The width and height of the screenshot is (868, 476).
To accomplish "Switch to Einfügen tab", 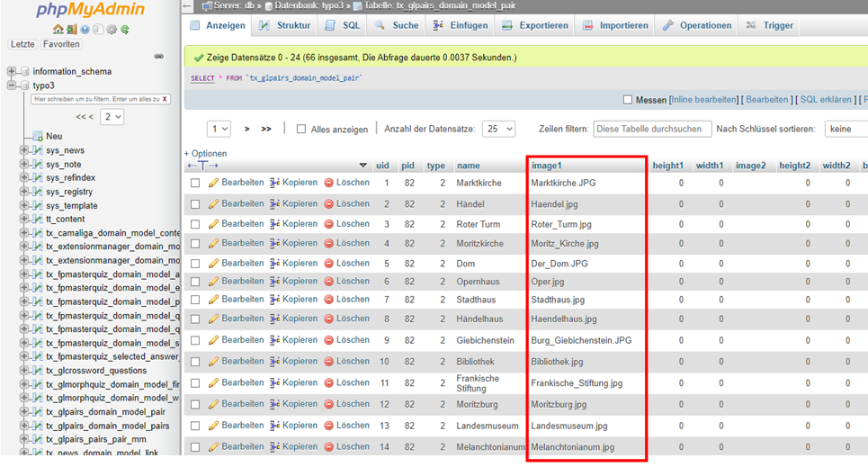I will click(460, 25).
